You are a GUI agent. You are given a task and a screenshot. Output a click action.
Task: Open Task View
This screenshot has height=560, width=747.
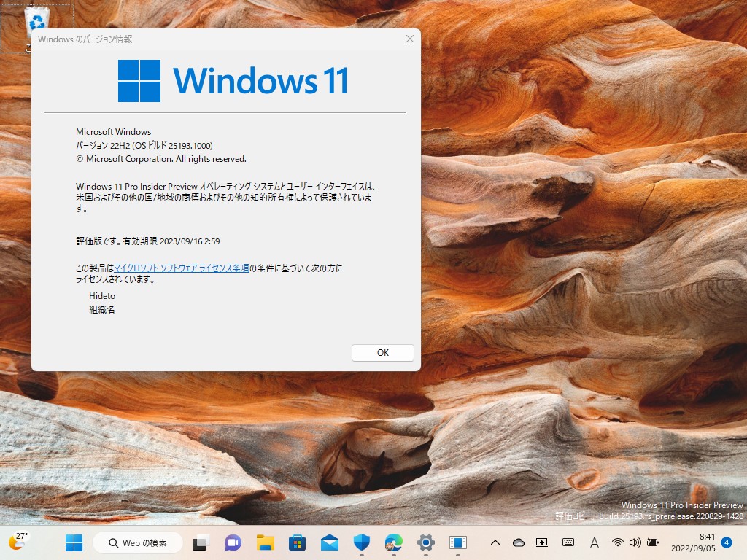198,542
